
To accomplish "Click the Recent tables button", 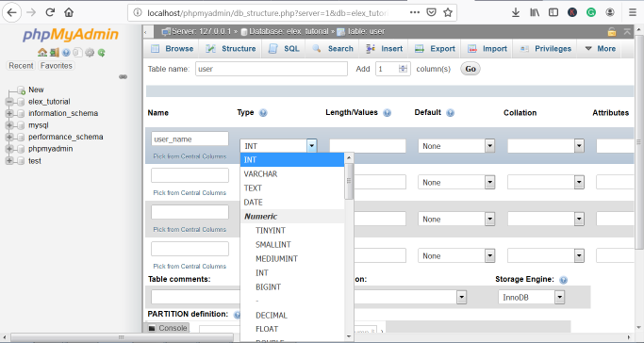I will [x=21, y=66].
